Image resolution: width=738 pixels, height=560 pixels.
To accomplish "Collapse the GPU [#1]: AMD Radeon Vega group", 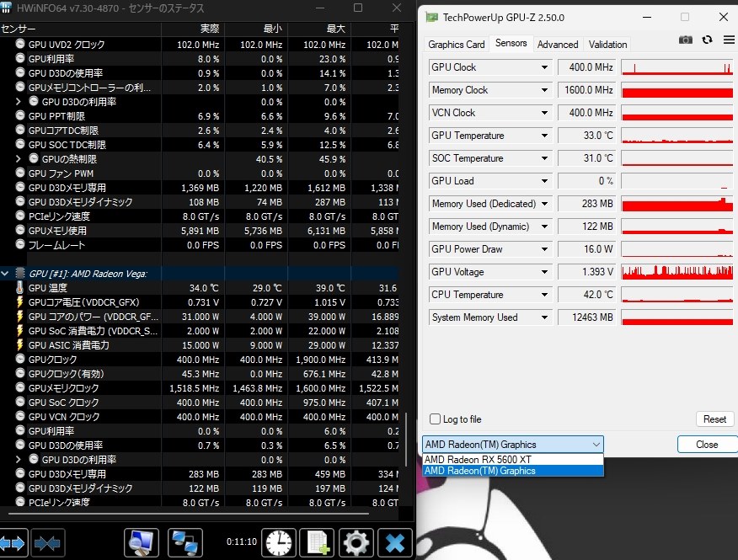I will tap(5, 274).
